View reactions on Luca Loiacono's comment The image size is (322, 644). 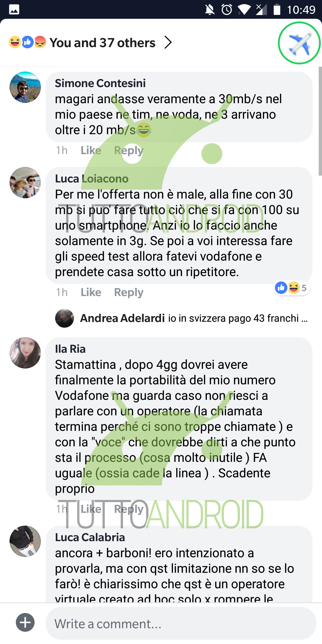292,288
